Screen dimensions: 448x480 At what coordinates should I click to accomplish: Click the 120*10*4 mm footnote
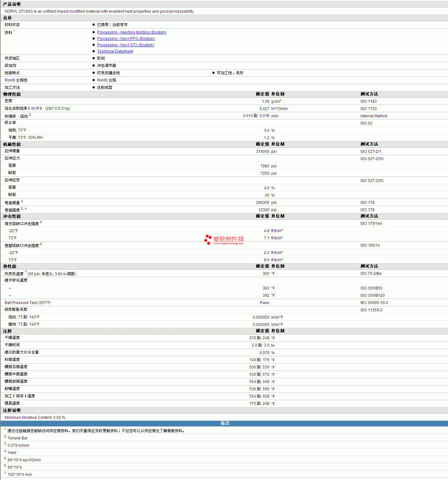tap(20, 475)
